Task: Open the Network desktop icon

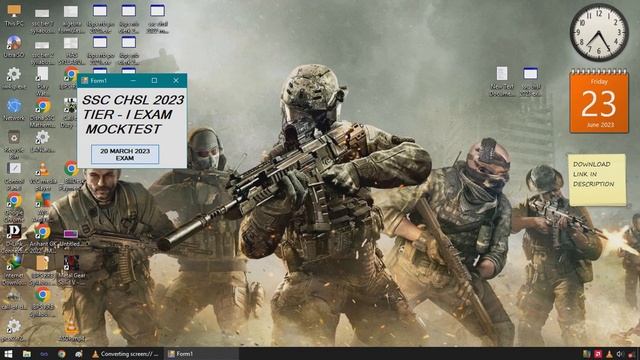Action: 14,110
